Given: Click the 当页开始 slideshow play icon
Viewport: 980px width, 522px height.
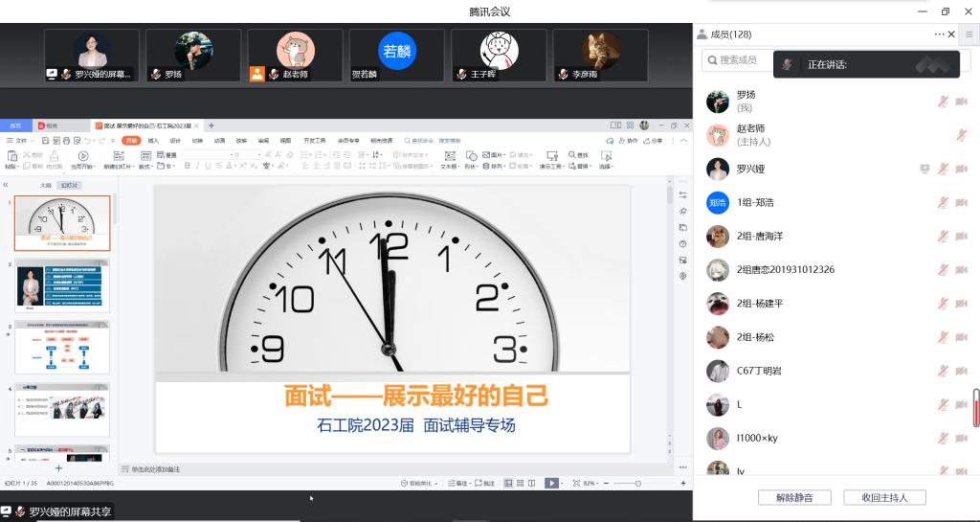Looking at the screenshot, I should coord(82,156).
